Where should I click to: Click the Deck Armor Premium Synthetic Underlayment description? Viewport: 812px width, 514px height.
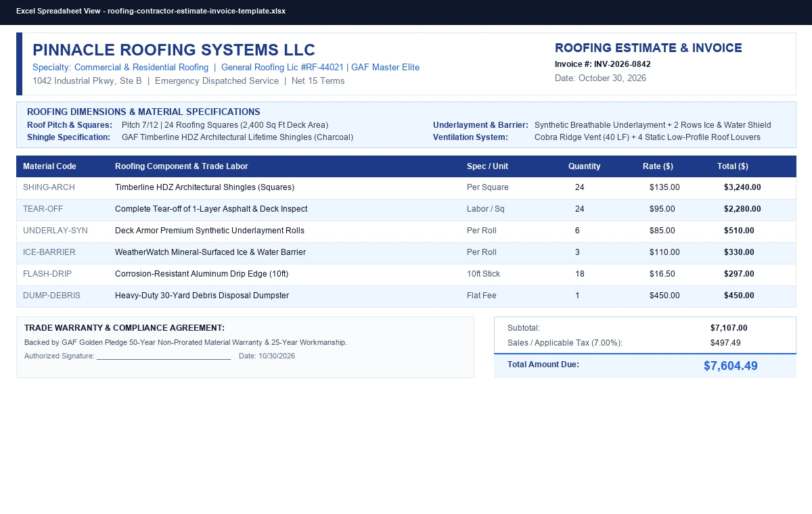coord(210,231)
